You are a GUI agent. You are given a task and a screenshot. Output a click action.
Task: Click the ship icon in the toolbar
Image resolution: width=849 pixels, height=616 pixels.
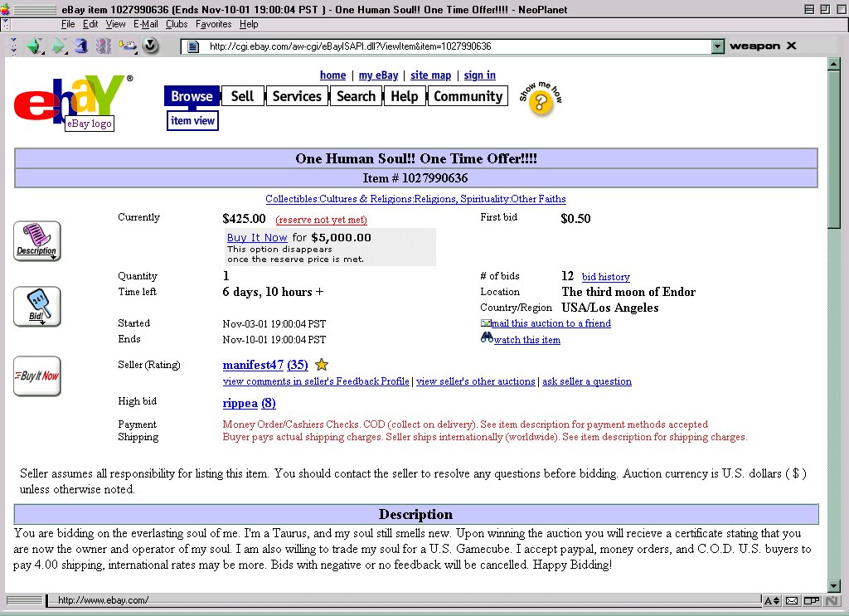128,46
